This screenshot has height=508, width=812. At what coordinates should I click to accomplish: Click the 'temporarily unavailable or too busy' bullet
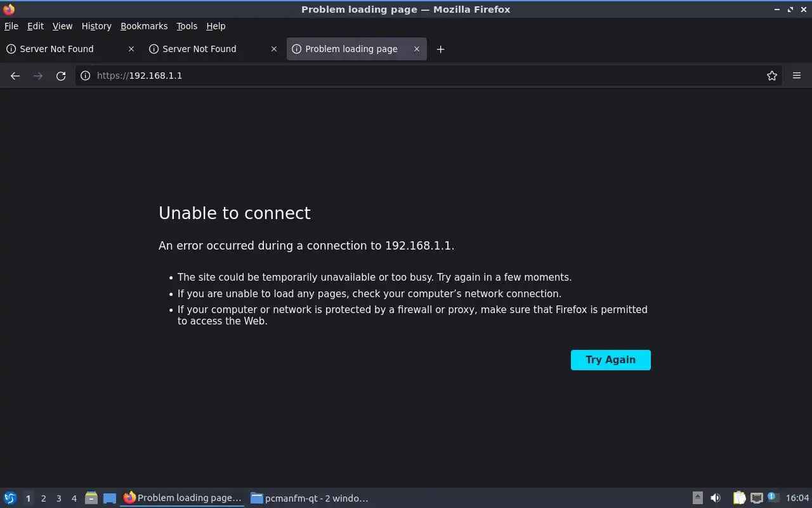374,277
